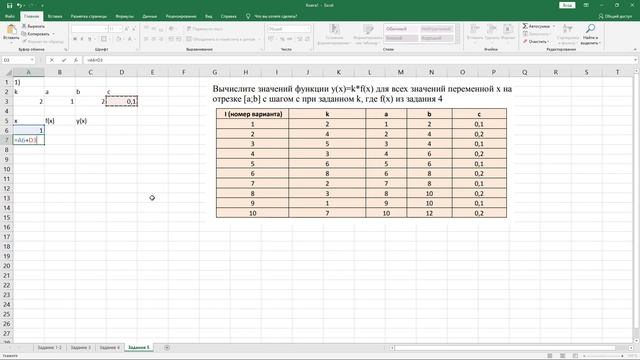Click the Conditional Formatting icon
This screenshot has width=640, height=360.
(x=334, y=29)
